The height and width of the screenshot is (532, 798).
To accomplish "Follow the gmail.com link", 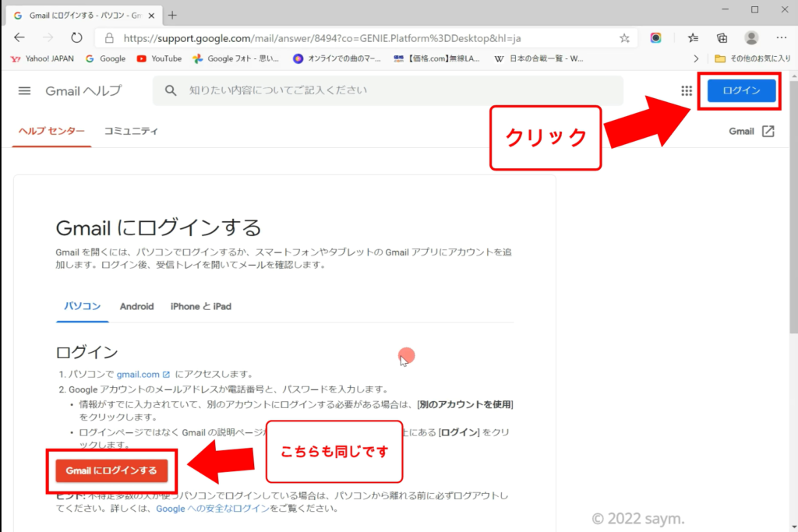I will tap(138, 374).
